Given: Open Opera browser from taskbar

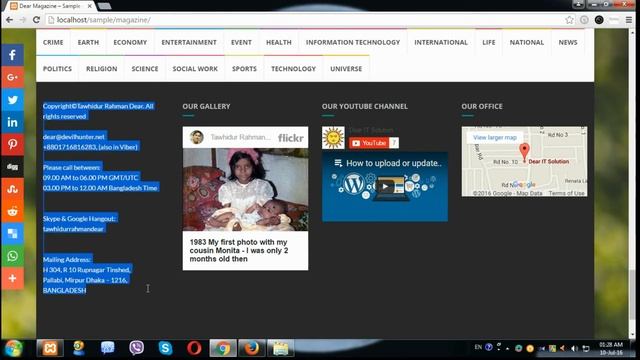Looking at the screenshot, I should click(194, 348).
